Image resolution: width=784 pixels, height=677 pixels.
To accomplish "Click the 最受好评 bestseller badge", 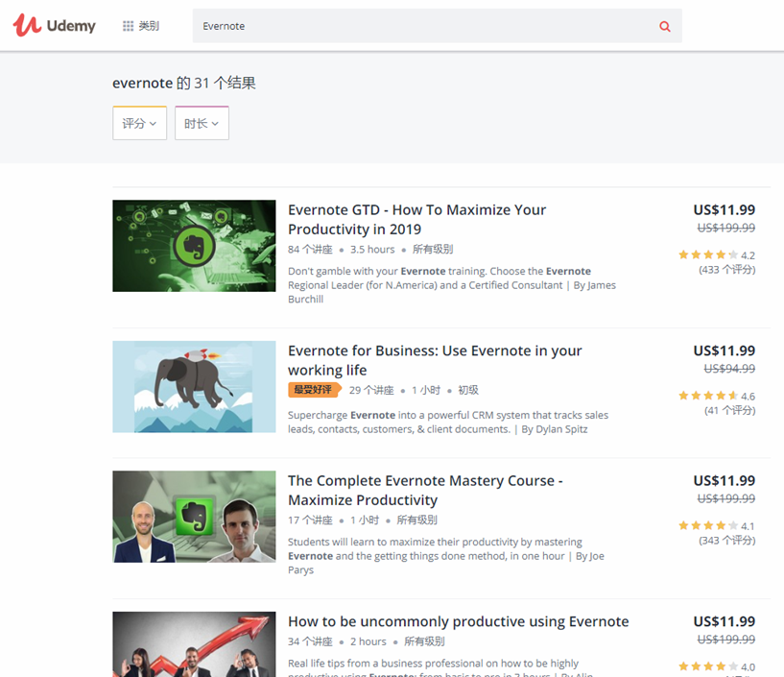I will (314, 390).
